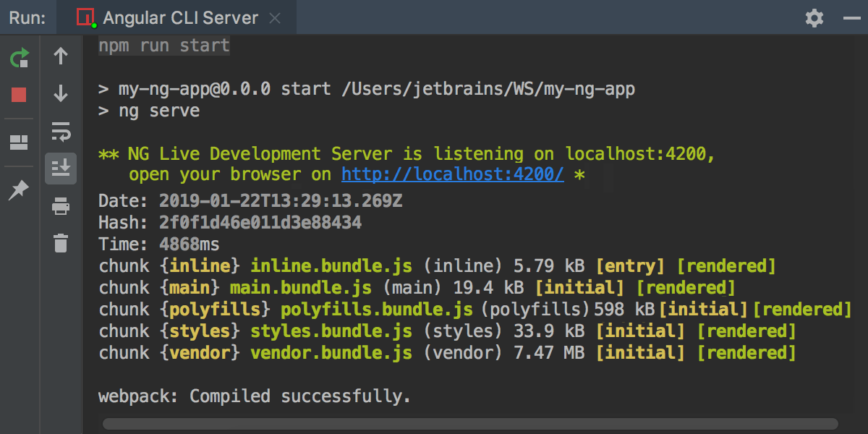868x434 pixels.
Task: Hide the Run tool window
Action: [851, 17]
